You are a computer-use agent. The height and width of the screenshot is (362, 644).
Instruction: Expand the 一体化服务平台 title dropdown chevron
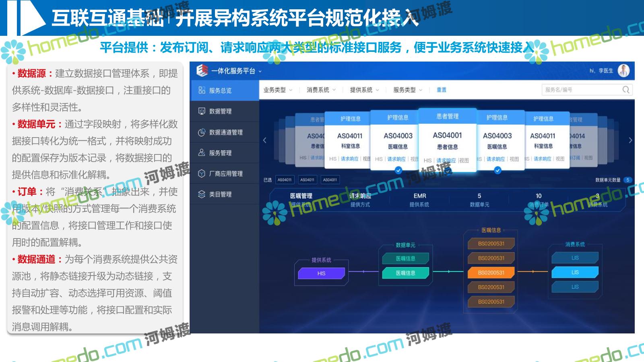coord(260,71)
